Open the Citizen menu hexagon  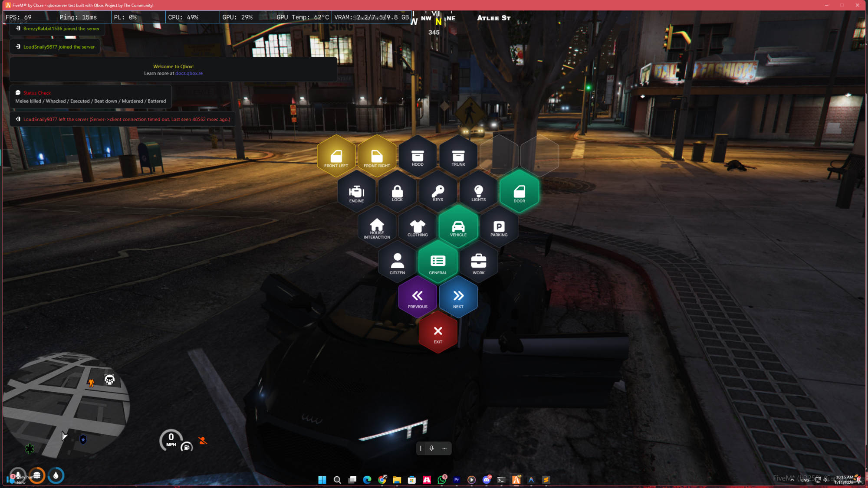(397, 262)
